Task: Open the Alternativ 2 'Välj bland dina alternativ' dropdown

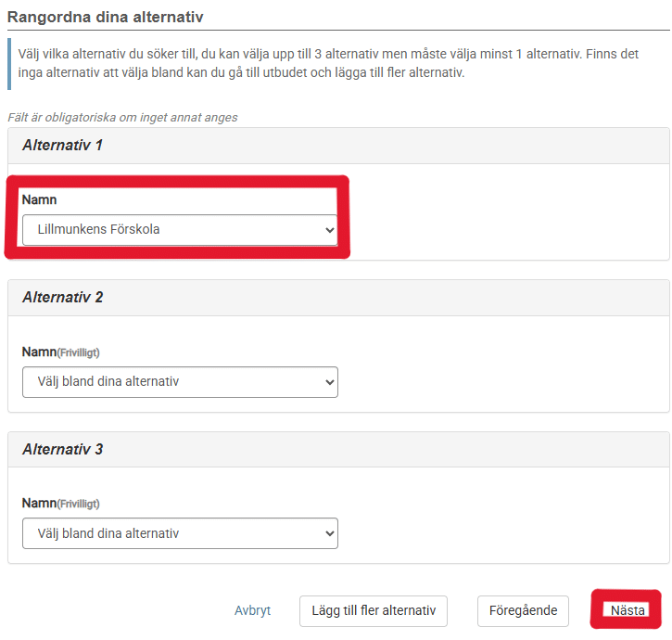Action: [180, 382]
